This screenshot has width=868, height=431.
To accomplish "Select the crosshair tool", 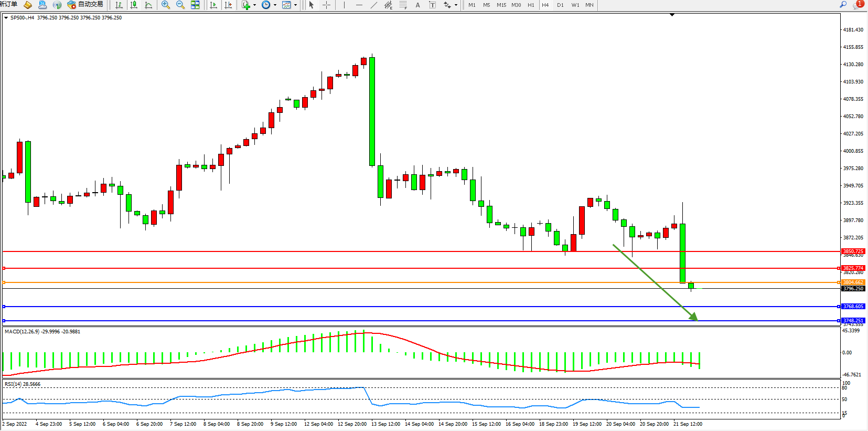I will pyautogui.click(x=326, y=5).
